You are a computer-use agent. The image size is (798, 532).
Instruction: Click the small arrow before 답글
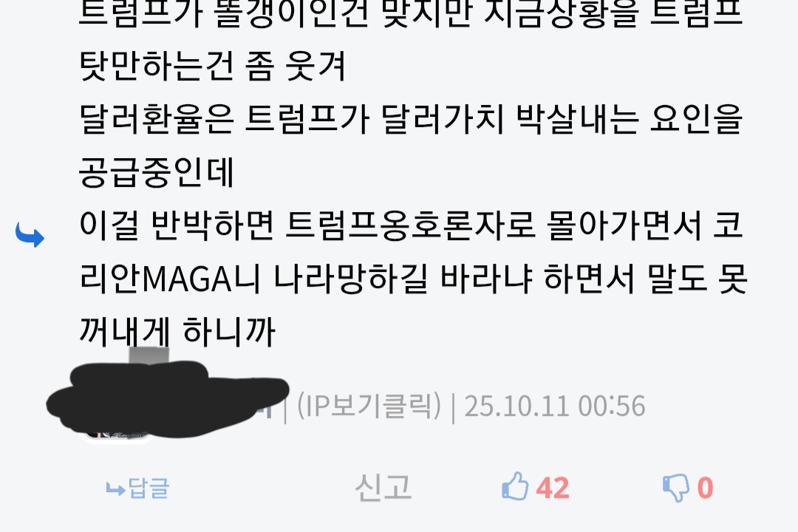point(115,490)
